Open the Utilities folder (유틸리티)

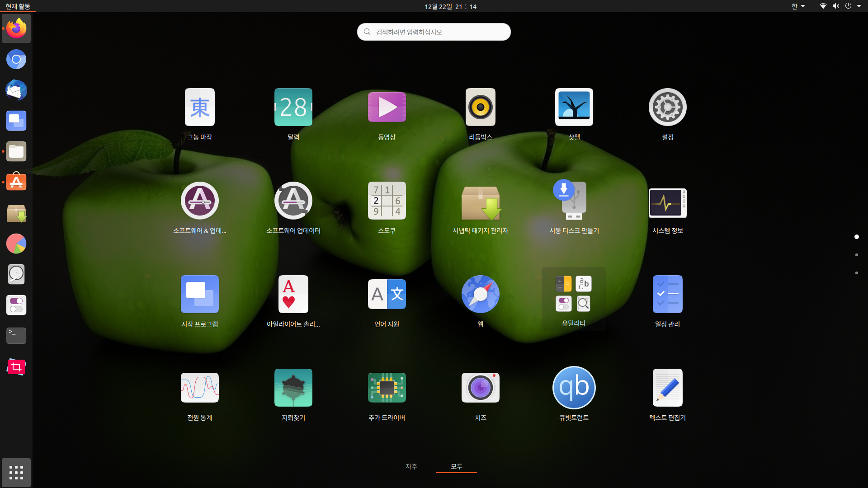(574, 299)
